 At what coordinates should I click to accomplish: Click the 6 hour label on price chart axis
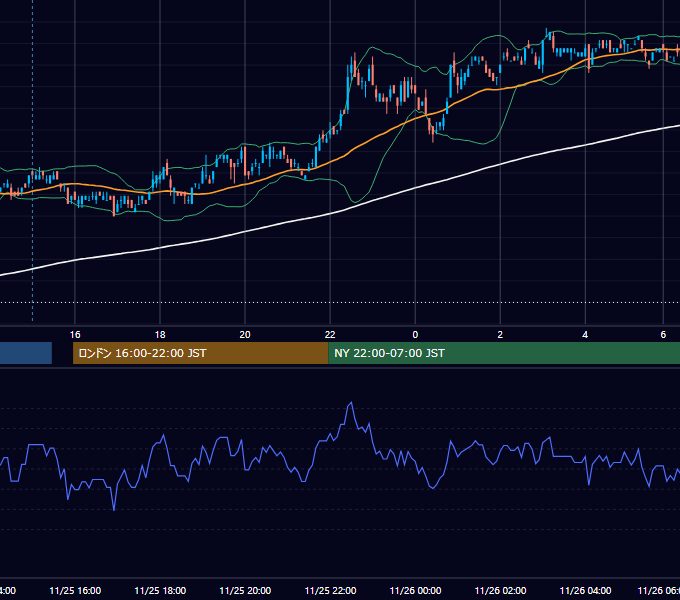(x=663, y=335)
